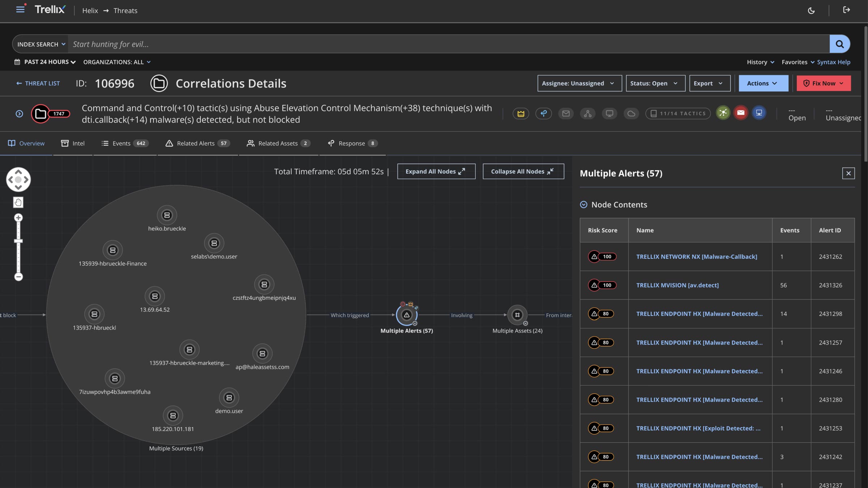868x488 pixels.
Task: Select the demo.user node
Action: (x=229, y=398)
